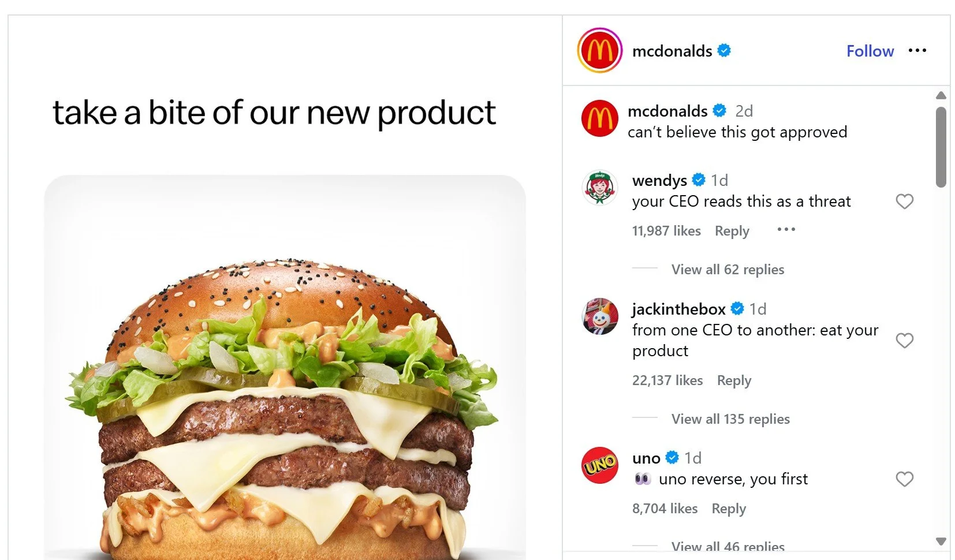Image resolution: width=955 pixels, height=560 pixels.
Task: Open three-dot options on wendys comment
Action: pos(786,230)
